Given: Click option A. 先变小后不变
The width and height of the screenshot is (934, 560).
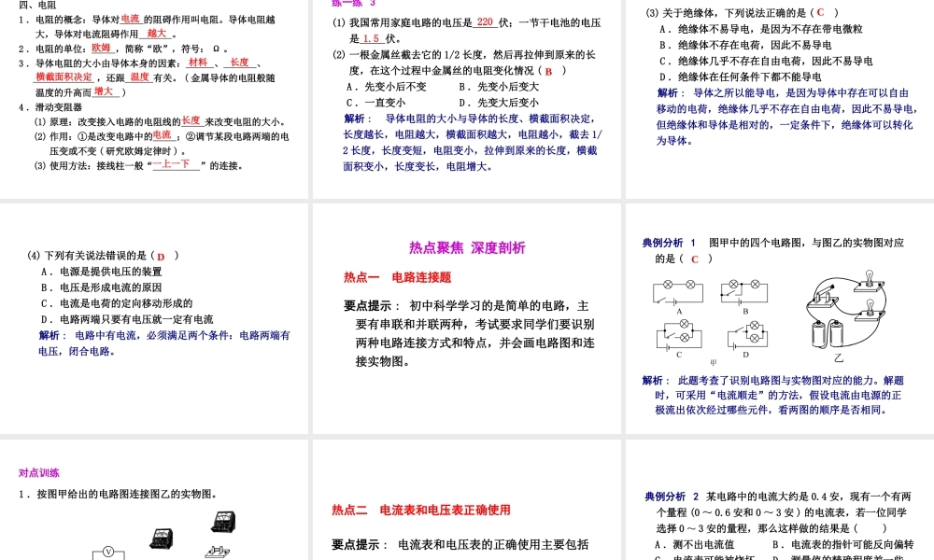Looking at the screenshot, I should point(386,86).
